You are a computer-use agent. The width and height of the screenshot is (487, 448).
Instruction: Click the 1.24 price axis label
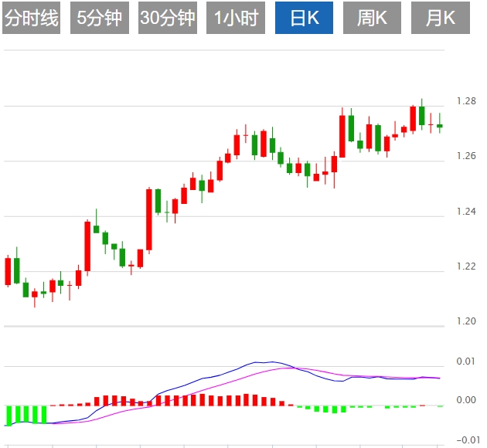click(466, 212)
